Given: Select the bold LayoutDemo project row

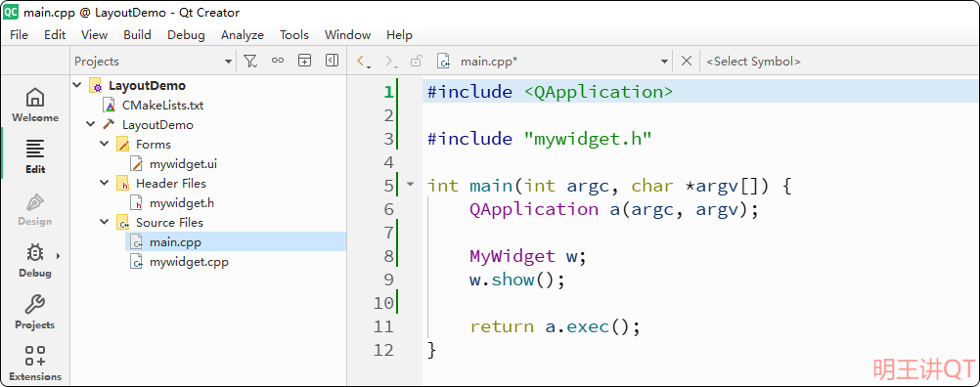Looking at the screenshot, I should coord(147,86).
